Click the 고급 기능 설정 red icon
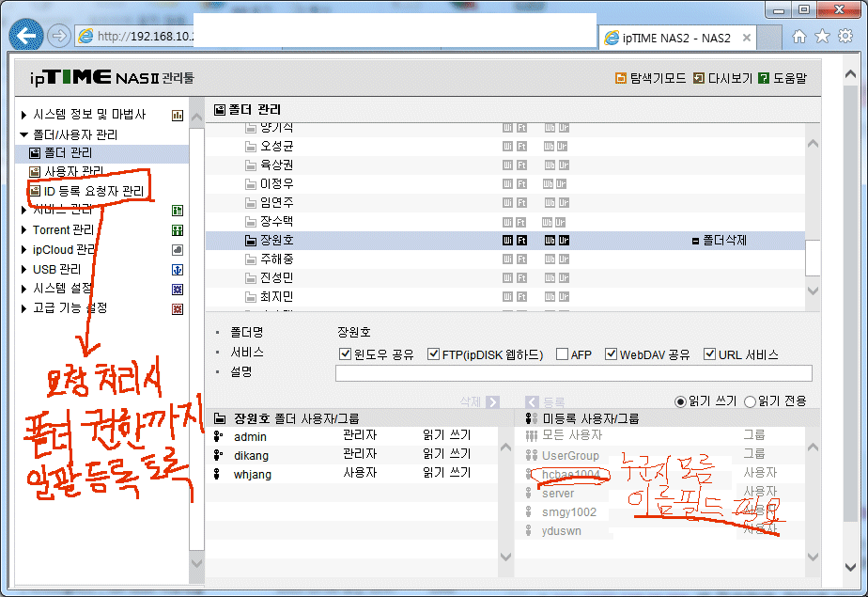Image resolution: width=868 pixels, height=597 pixels. 178,309
